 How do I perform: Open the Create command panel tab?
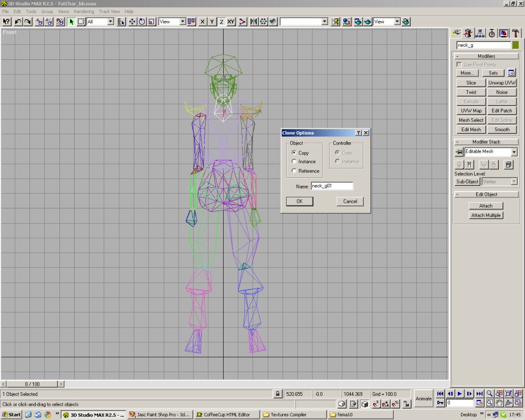(456, 33)
